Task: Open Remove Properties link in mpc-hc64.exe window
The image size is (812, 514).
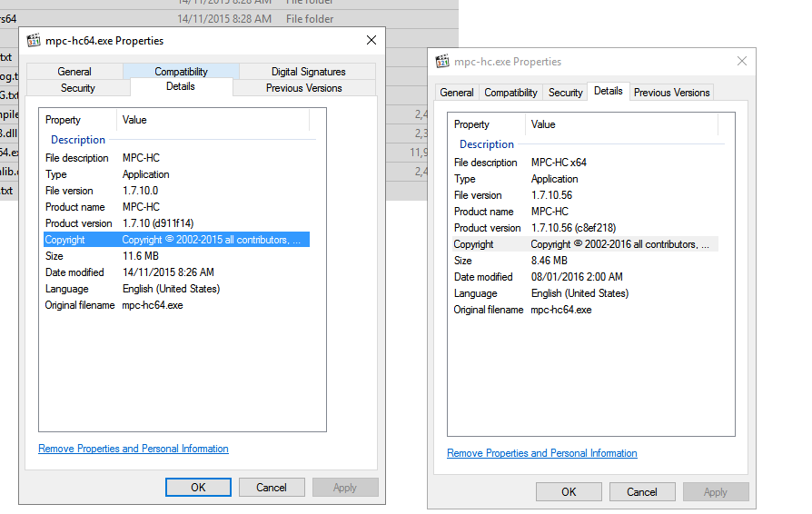Action: (134, 449)
